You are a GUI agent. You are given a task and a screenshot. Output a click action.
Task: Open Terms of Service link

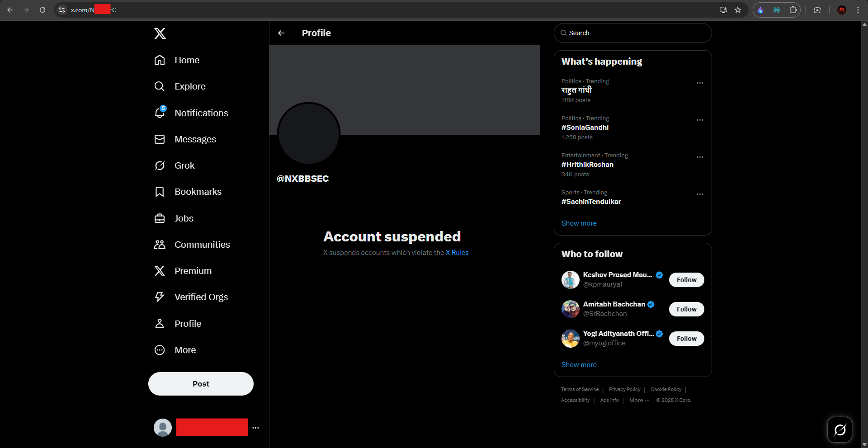click(x=580, y=389)
